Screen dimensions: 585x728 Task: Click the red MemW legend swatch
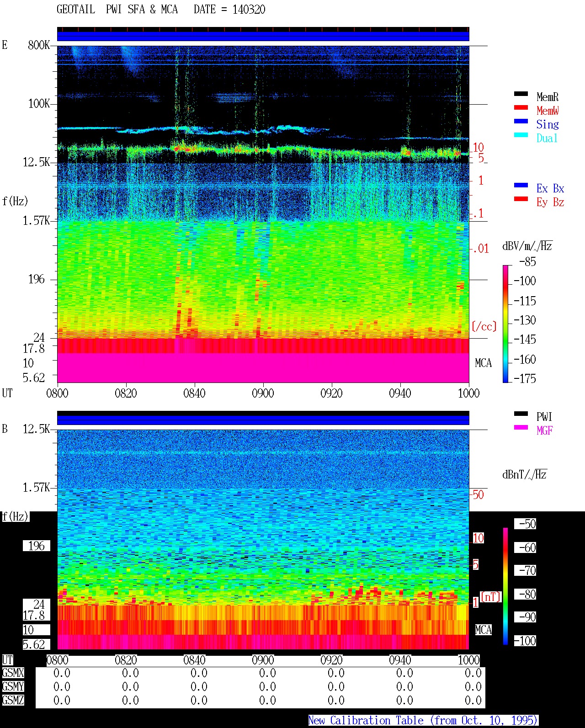coord(521,107)
